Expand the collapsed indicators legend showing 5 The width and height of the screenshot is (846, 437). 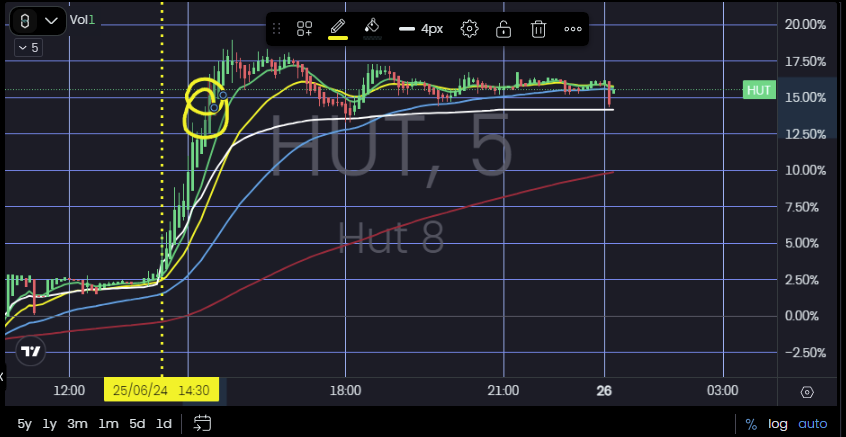coord(27,47)
